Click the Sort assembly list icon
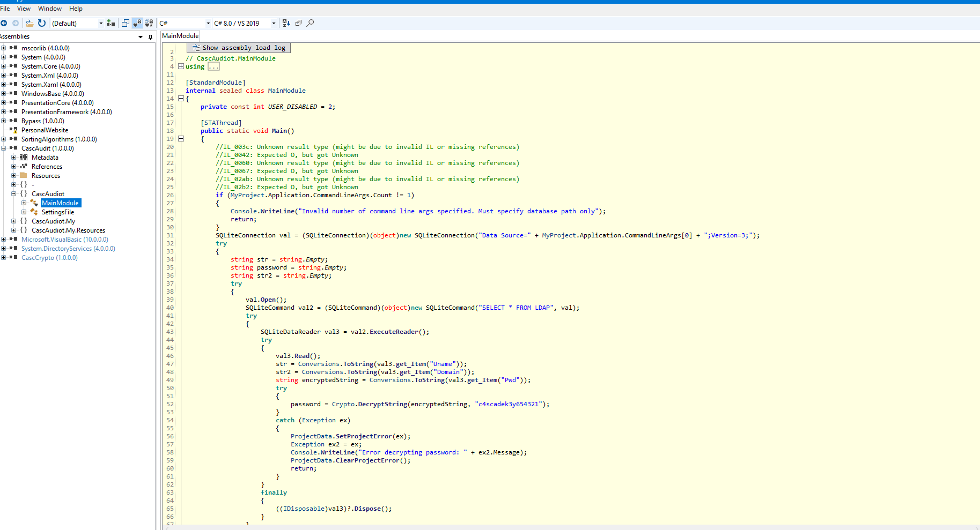This screenshot has width=980, height=530. click(286, 23)
